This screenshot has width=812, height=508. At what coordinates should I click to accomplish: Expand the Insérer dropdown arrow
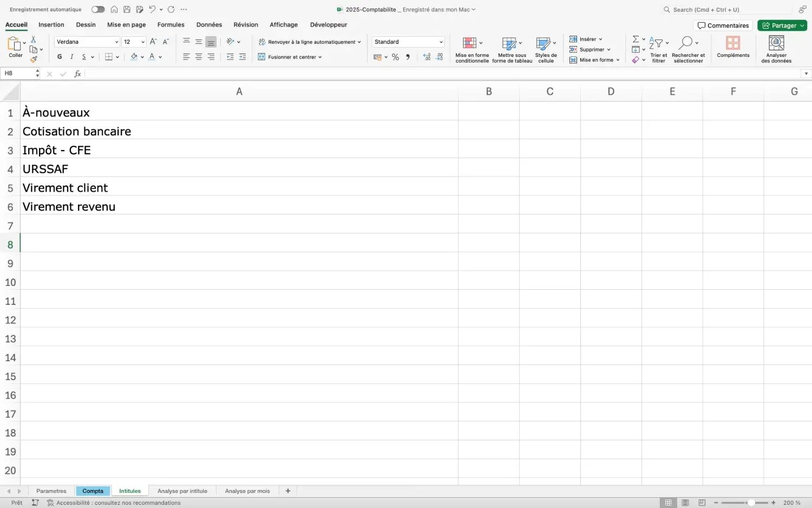600,40
